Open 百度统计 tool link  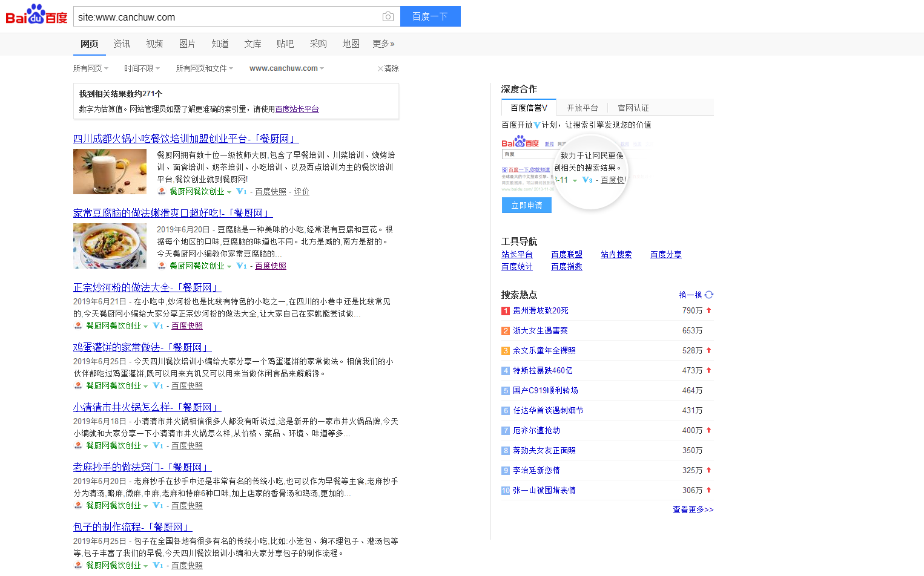517,266
